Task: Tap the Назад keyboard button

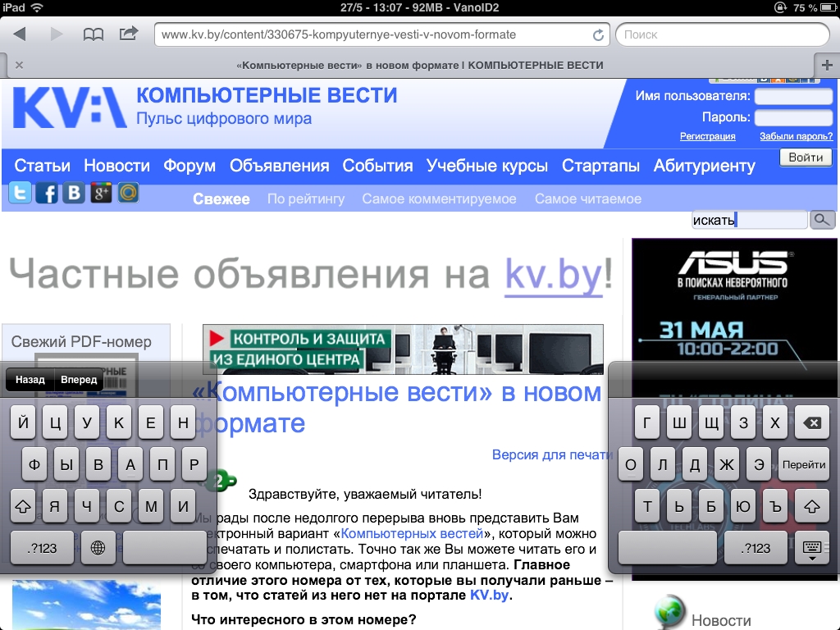Action: click(30, 379)
